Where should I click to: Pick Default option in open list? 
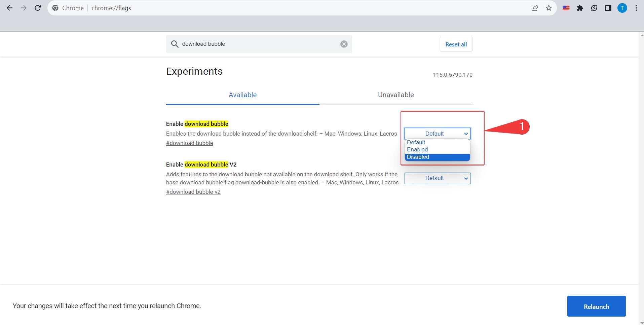[437, 143]
